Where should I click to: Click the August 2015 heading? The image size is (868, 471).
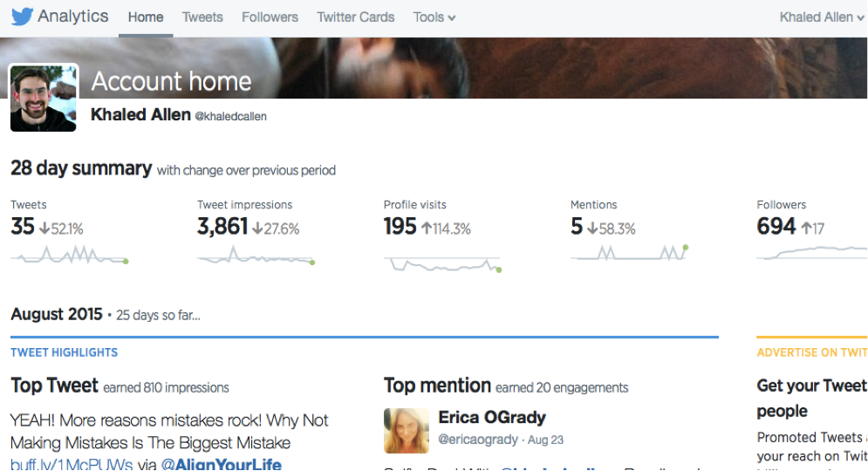pyautogui.click(x=57, y=314)
